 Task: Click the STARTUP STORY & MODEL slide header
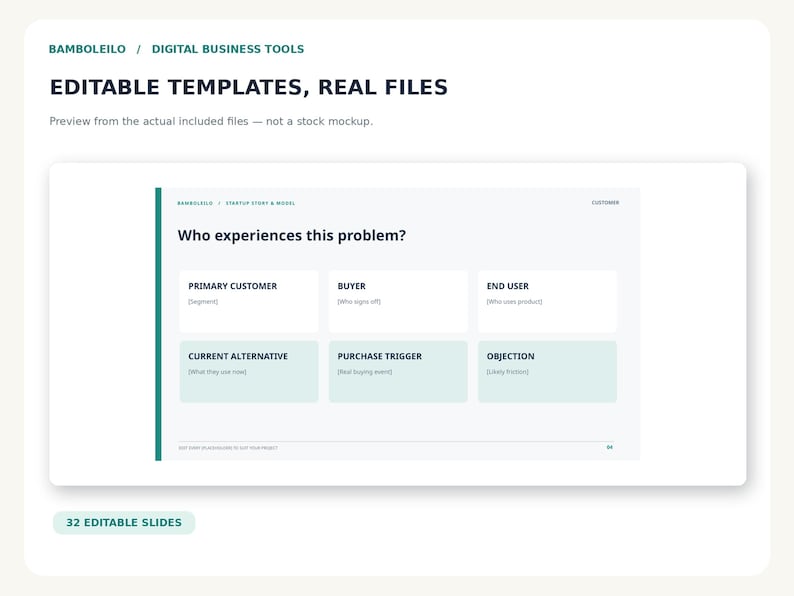[260, 203]
